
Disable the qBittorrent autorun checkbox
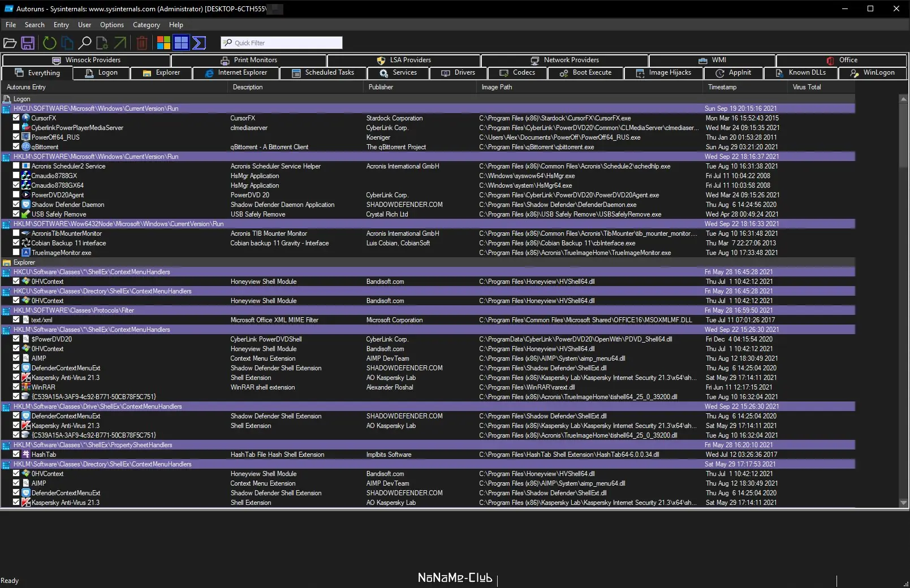[x=16, y=147]
